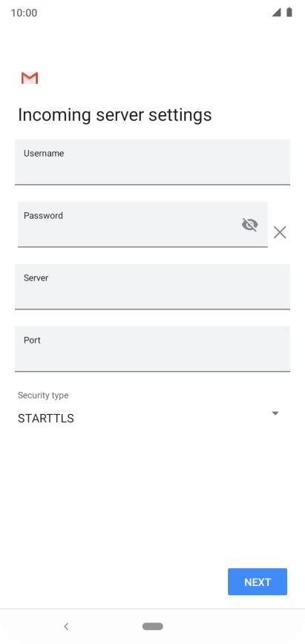The width and height of the screenshot is (305, 644).
Task: Expand the Security type dropdown arrow
Action: pos(275,413)
